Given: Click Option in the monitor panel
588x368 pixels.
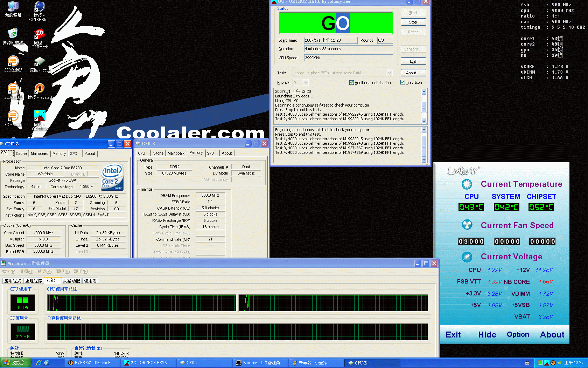Looking at the screenshot, I should pyautogui.click(x=518, y=335).
